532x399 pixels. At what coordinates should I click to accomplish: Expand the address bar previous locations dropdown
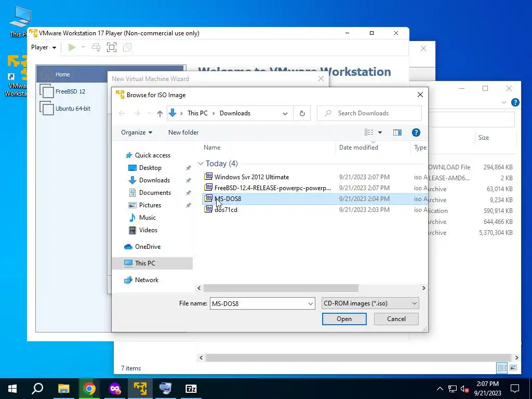[x=285, y=114]
